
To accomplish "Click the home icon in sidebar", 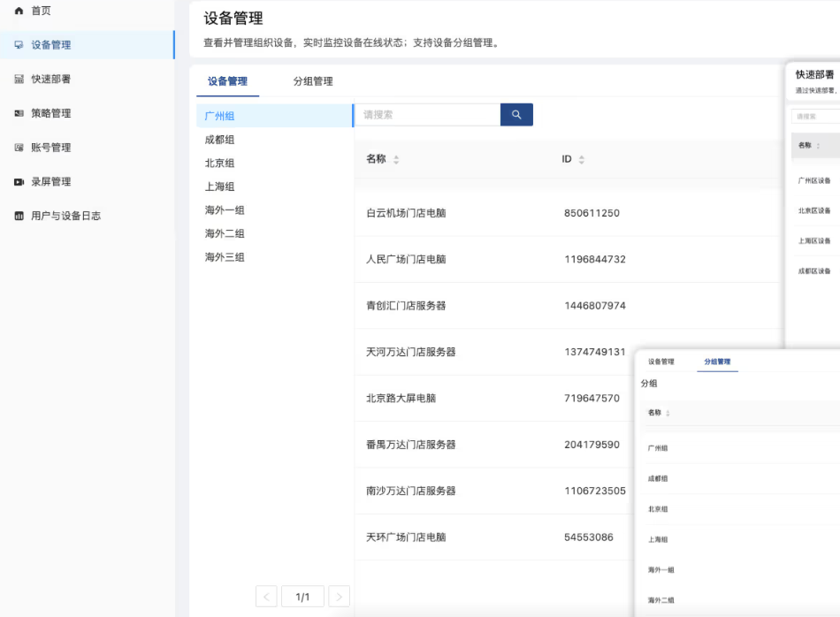I will click(x=19, y=11).
